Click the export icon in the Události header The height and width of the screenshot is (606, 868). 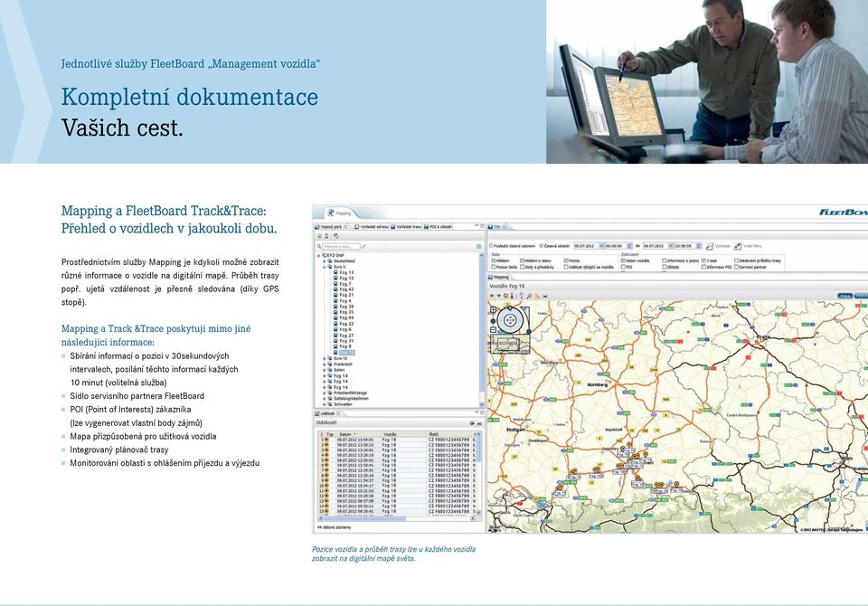click(x=472, y=423)
